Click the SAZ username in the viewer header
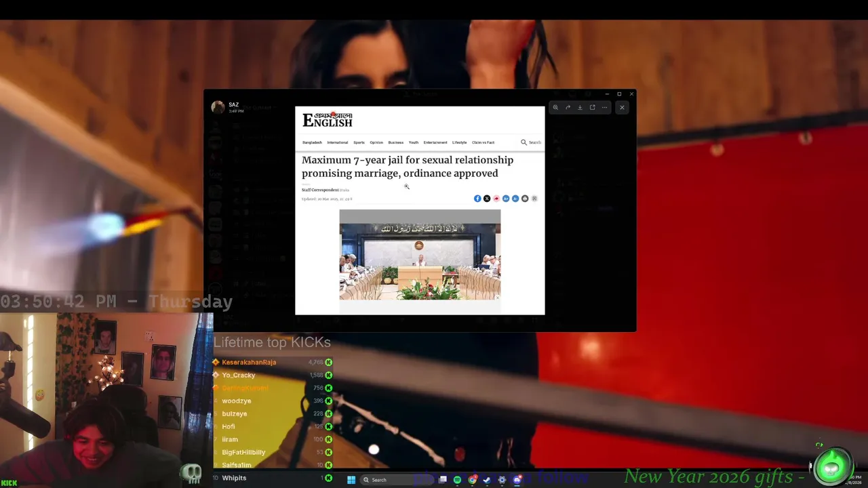This screenshot has height=488, width=868. (x=233, y=104)
